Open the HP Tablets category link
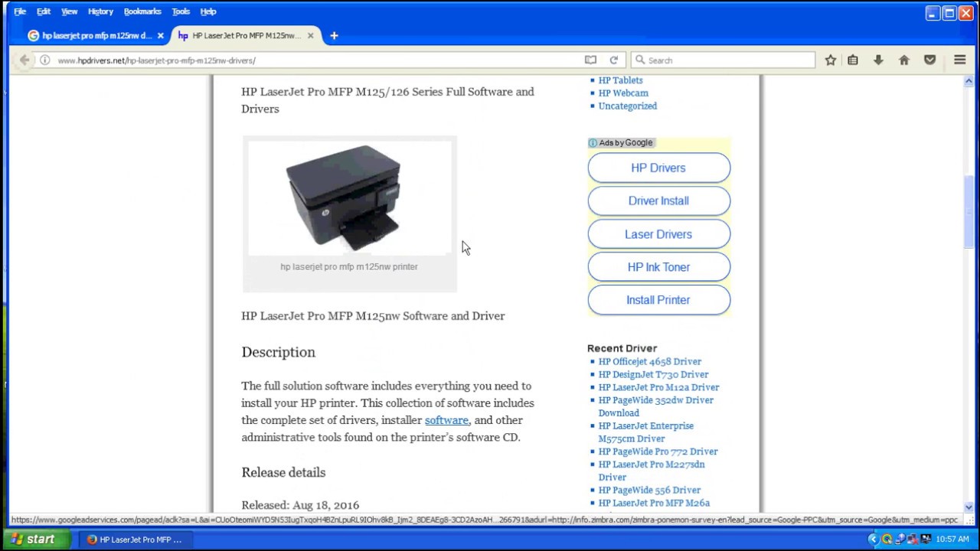 [620, 80]
